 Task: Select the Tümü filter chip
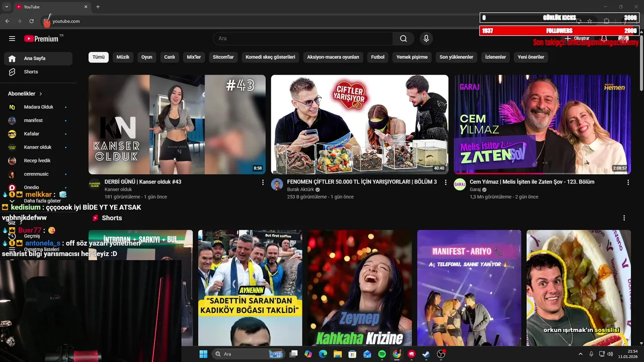pos(99,57)
